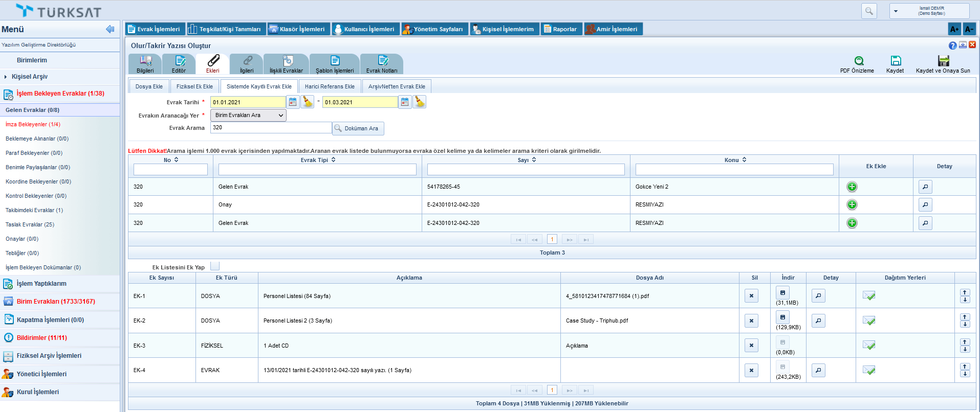Click the Kaydet save icon

click(x=895, y=61)
